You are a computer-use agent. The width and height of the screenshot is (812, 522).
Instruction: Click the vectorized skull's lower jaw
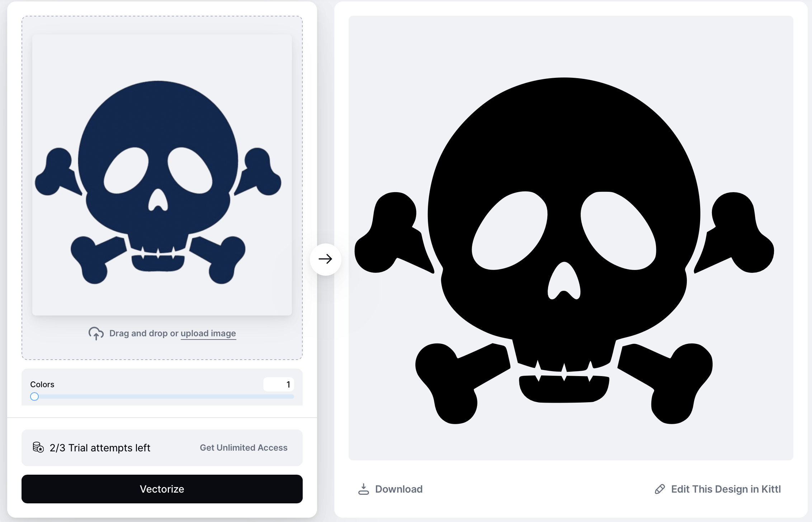tap(563, 391)
